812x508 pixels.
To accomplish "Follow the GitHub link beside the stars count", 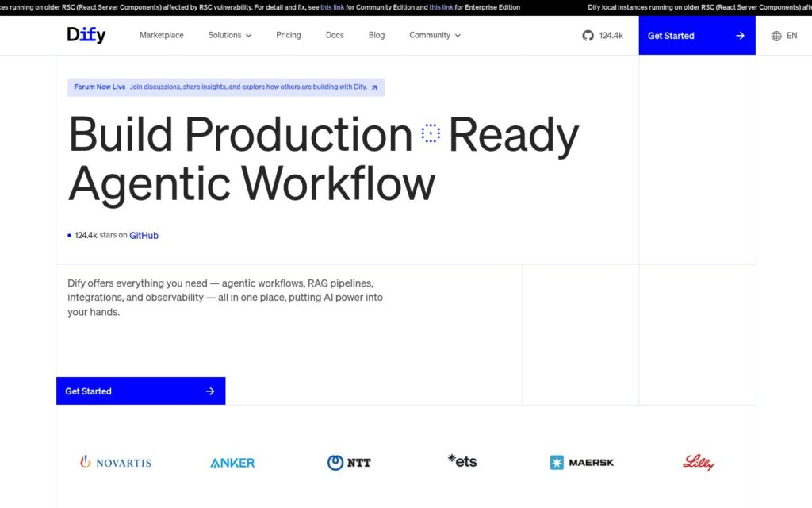I will (144, 235).
